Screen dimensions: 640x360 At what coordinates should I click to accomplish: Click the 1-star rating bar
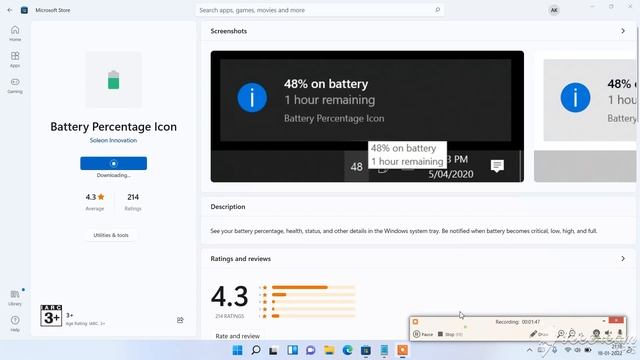pyautogui.click(x=313, y=316)
